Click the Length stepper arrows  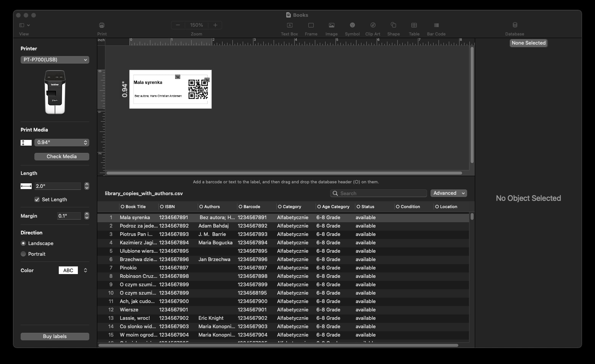pyautogui.click(x=87, y=186)
